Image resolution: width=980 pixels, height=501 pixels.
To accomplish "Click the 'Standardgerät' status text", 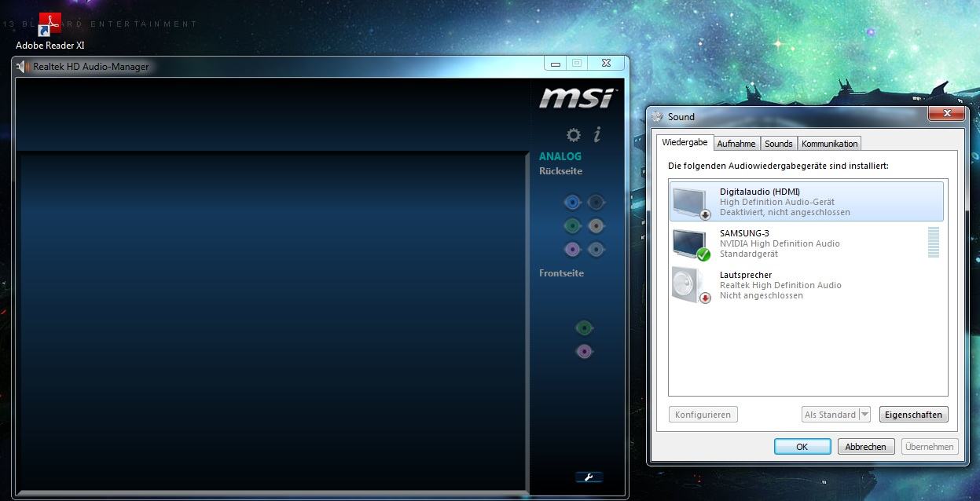I will tap(749, 254).
